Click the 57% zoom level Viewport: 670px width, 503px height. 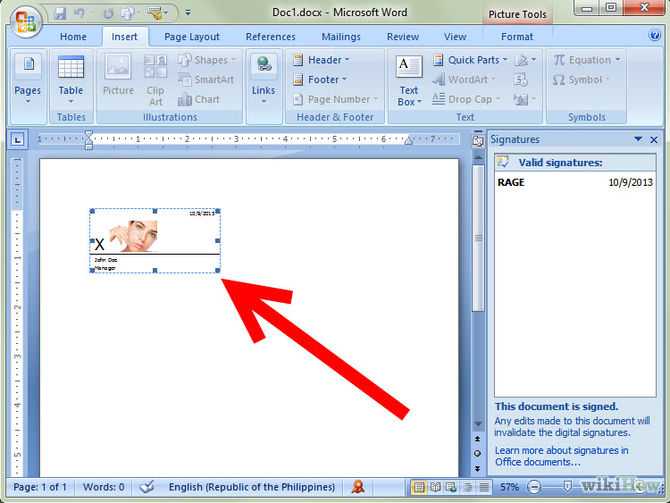[x=510, y=487]
